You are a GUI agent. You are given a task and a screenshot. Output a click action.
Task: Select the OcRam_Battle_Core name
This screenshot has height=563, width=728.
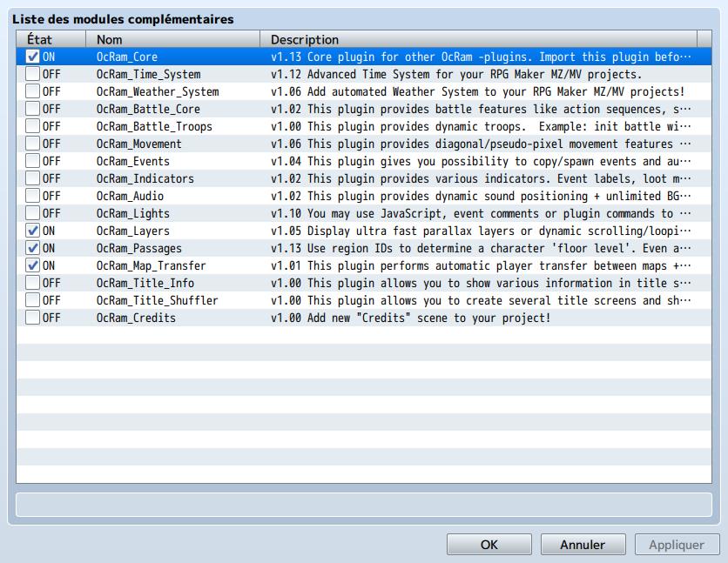[x=148, y=109]
